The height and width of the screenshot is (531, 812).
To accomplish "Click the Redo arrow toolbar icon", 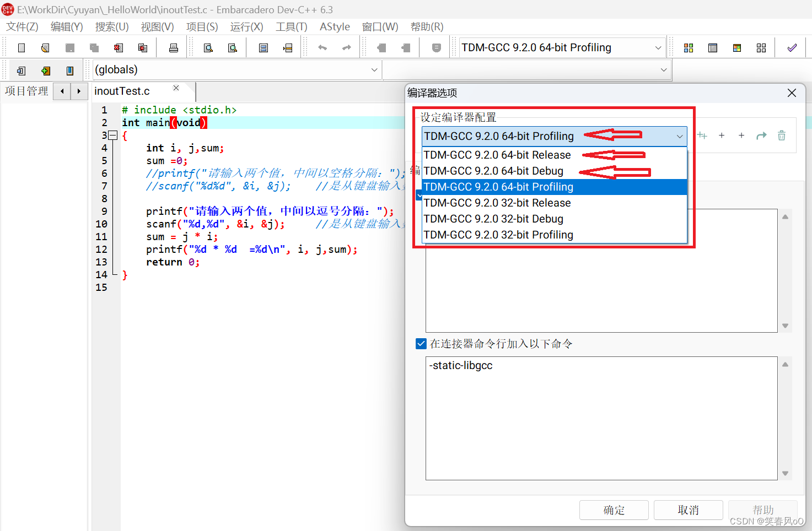I will 347,48.
